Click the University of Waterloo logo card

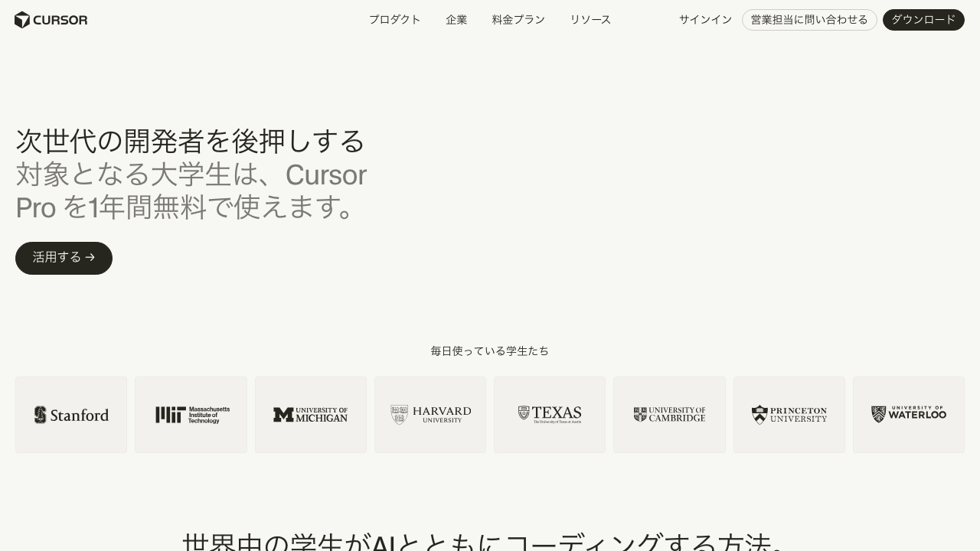pyautogui.click(x=908, y=414)
